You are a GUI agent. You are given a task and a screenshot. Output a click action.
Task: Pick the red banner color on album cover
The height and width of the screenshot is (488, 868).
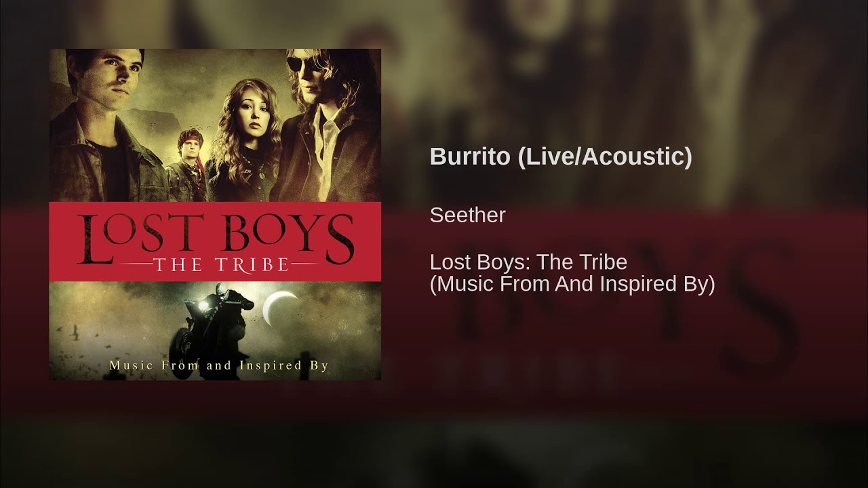pos(215,241)
